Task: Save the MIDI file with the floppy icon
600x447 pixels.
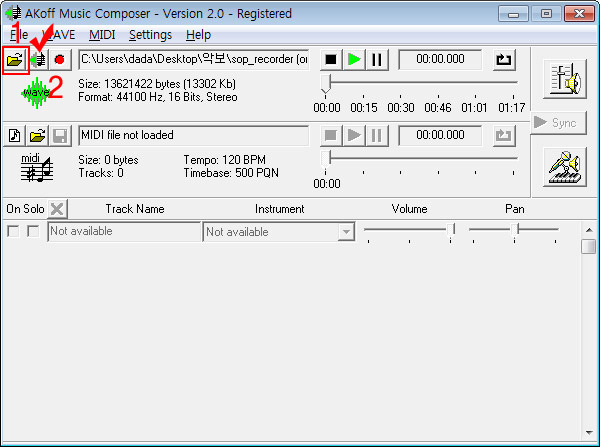Action: [60, 135]
